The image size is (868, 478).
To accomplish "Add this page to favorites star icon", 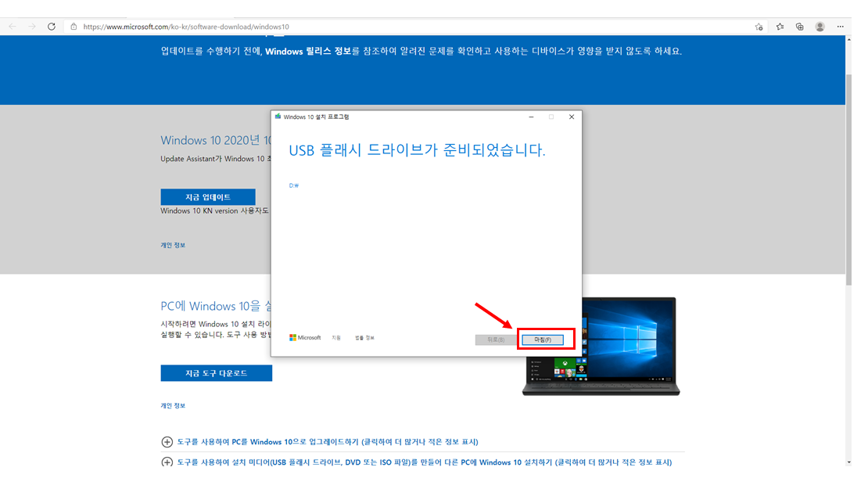I will tap(759, 27).
